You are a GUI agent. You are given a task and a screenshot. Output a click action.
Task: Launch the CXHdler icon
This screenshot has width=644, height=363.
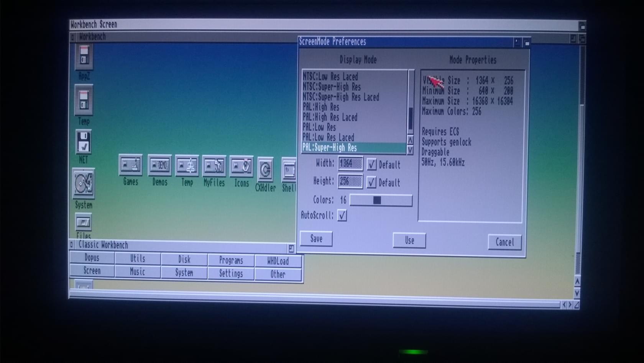(x=265, y=170)
